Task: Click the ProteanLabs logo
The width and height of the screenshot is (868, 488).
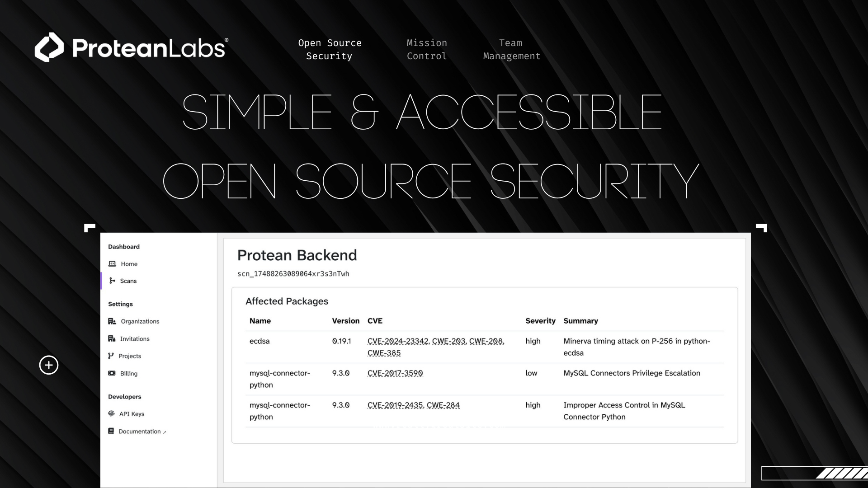Action: tap(132, 47)
